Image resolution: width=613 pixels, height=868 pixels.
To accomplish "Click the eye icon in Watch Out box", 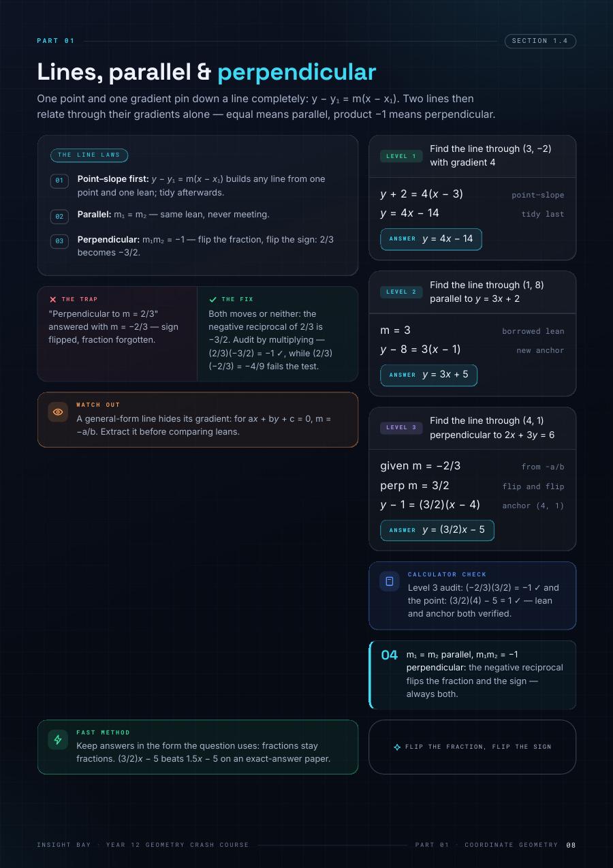I will tap(58, 412).
